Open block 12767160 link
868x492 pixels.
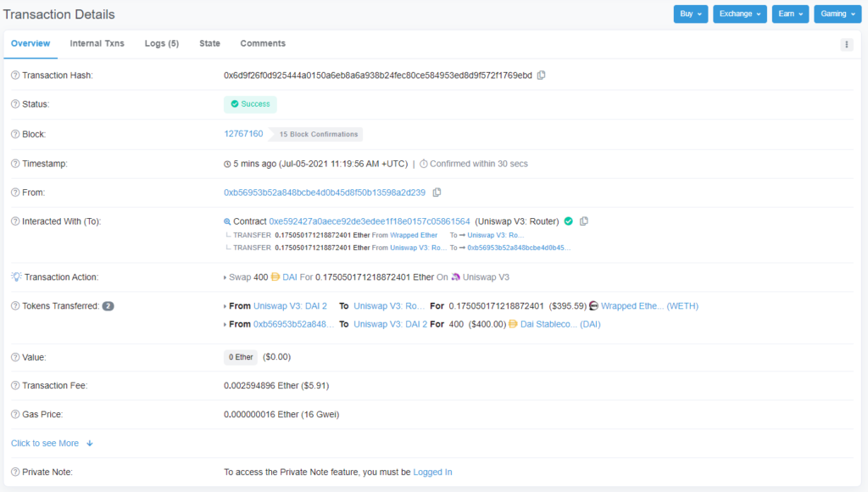pos(243,134)
